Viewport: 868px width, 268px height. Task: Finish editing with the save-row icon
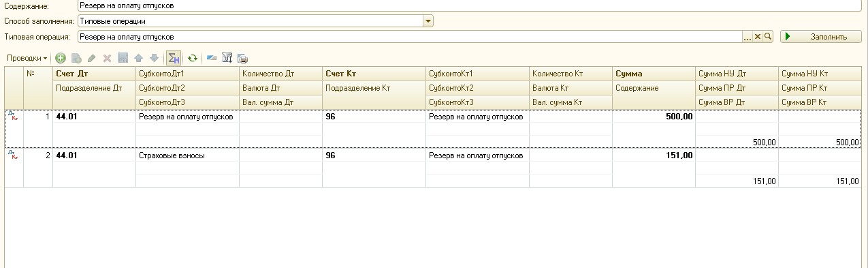click(123, 59)
